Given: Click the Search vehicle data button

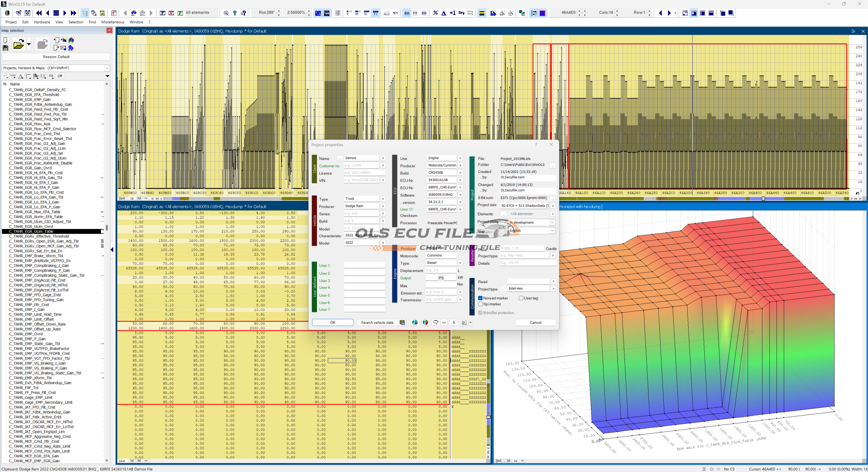Looking at the screenshot, I should point(377,322).
